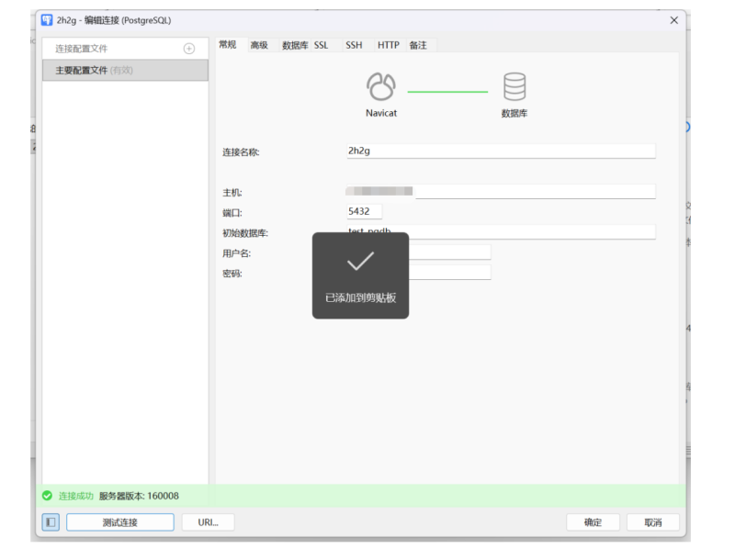The image size is (735, 560).
Task: Confirm with the 确定 button
Action: [593, 522]
